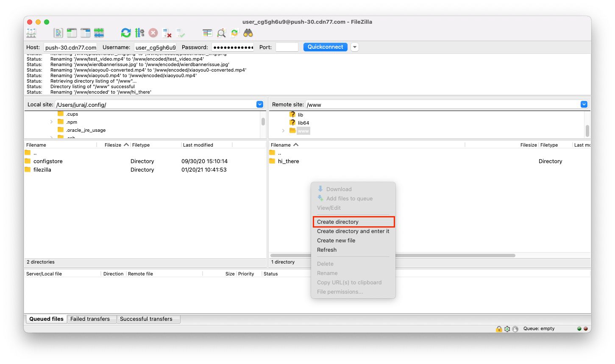Focus the Password field
Image resolution: width=615 pixels, height=364 pixels.
[x=233, y=47]
